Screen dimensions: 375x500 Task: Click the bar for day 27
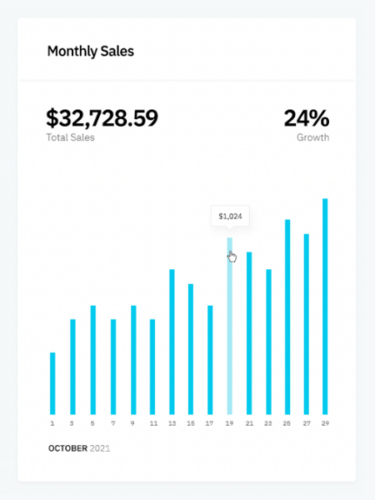[x=306, y=324]
